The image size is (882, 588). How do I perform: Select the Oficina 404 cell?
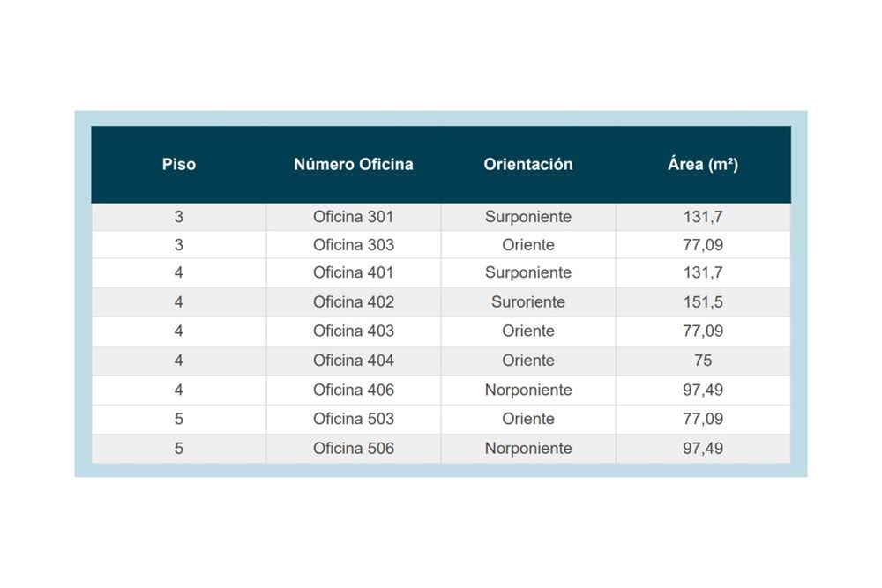click(354, 361)
